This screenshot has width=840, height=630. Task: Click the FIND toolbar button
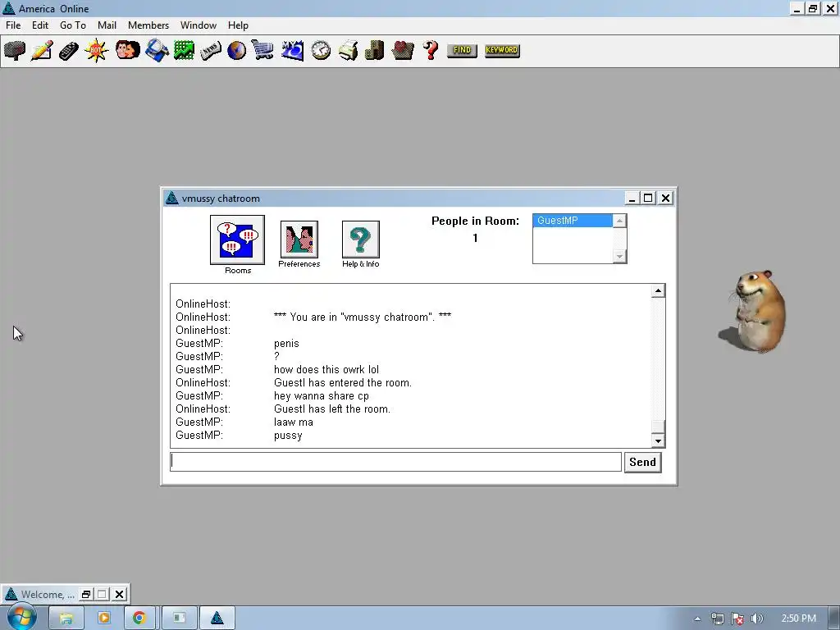pyautogui.click(x=462, y=50)
